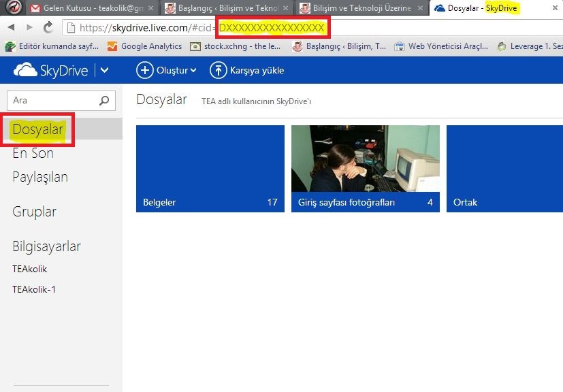Click the Dosyalar page heading
Image resolution: width=563 pixels, height=392 pixels.
[x=162, y=99]
